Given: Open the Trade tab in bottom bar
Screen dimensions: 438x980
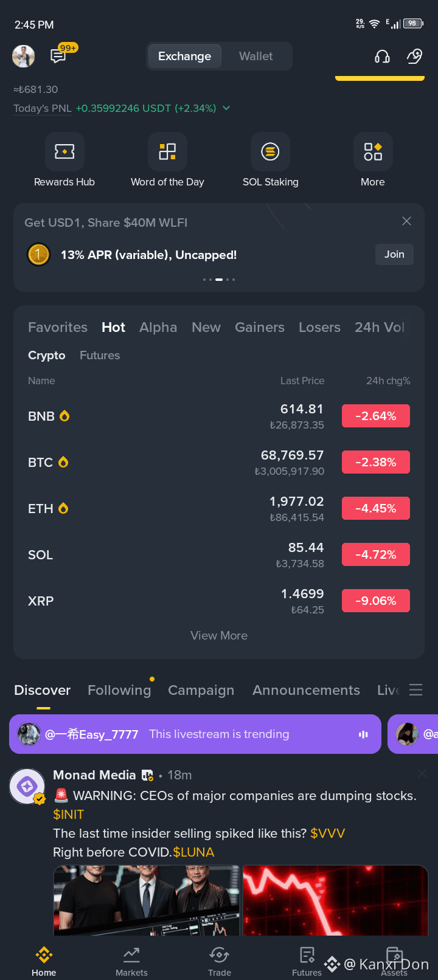Looking at the screenshot, I should point(219,961).
